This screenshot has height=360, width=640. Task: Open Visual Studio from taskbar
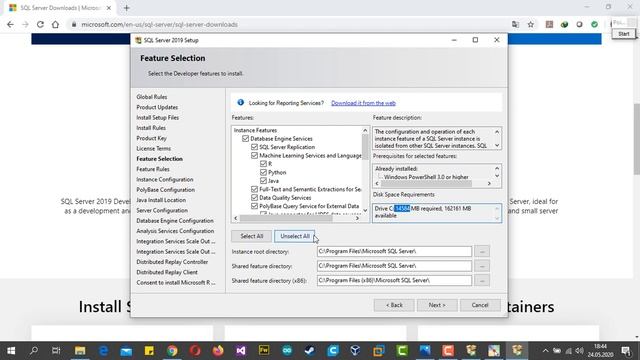[x=241, y=351]
